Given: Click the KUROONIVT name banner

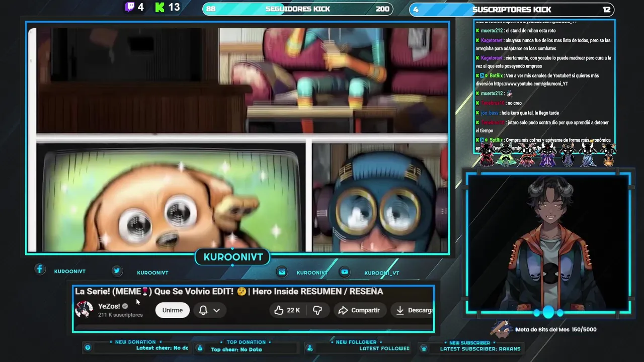Looking at the screenshot, I should coord(233,257).
